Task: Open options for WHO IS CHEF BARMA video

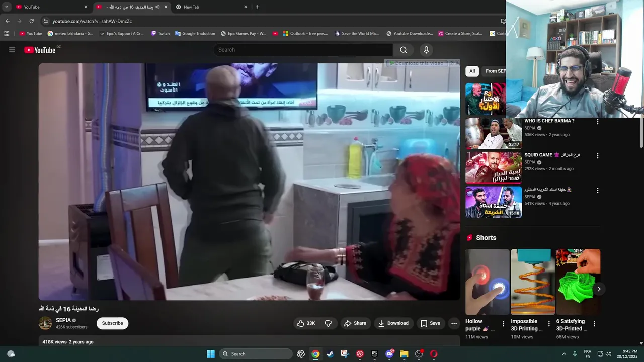Action: pos(598,122)
